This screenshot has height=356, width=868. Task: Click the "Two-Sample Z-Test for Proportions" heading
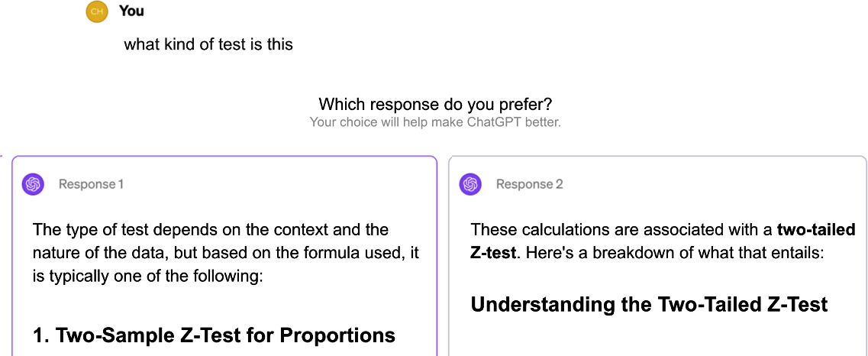(214, 335)
